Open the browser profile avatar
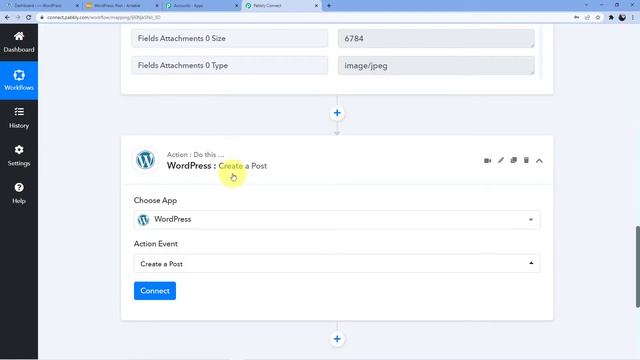The width and height of the screenshot is (640, 360). tap(622, 18)
